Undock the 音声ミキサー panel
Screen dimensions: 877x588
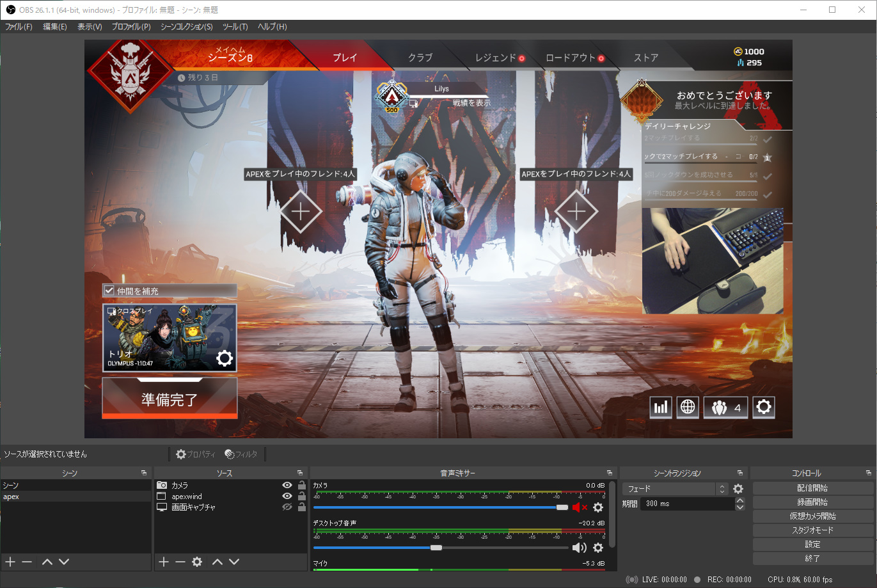610,473
